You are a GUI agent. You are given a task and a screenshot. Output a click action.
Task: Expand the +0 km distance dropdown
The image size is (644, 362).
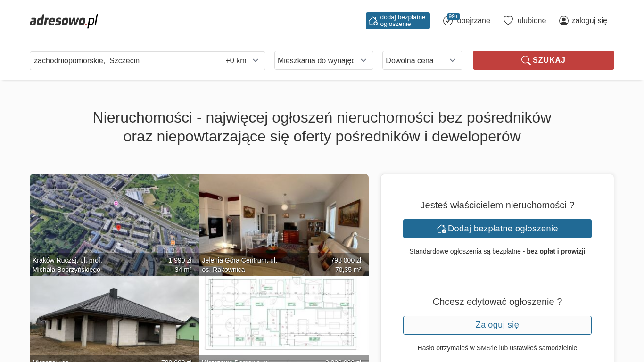click(241, 61)
